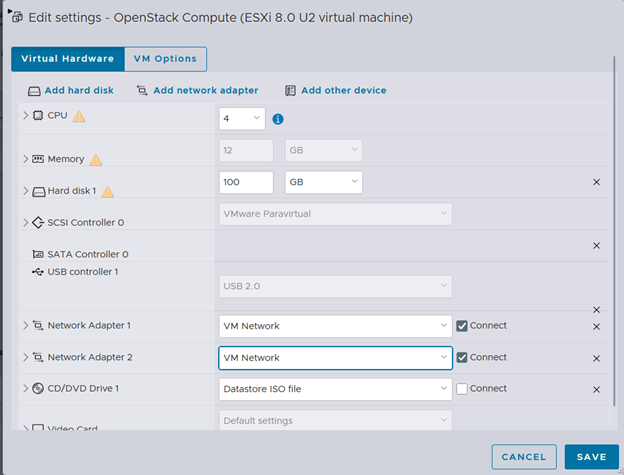Click the Add network adapter icon
Screen dimensions: 624x475
[142, 91]
